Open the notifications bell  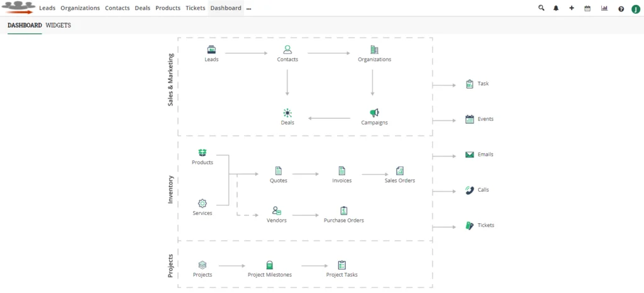[556, 8]
